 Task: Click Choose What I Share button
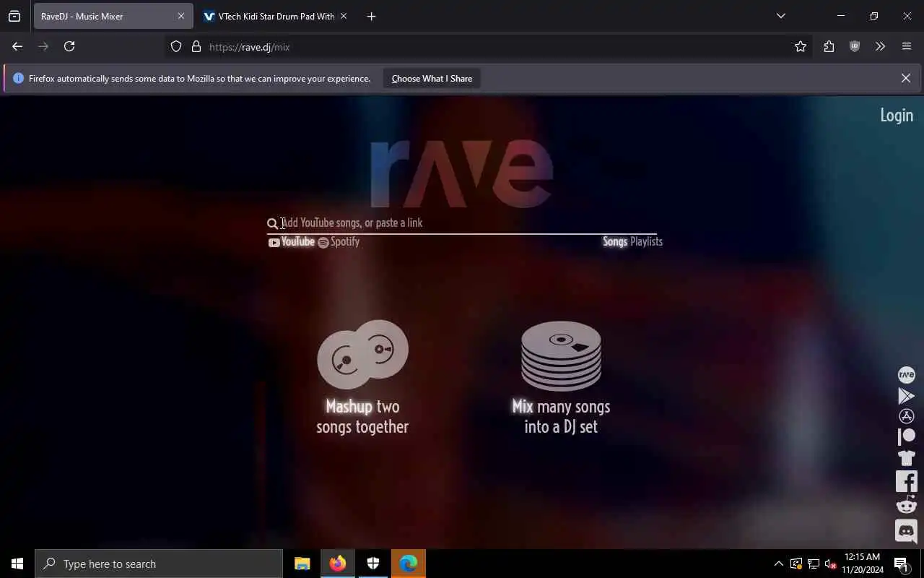(432, 79)
